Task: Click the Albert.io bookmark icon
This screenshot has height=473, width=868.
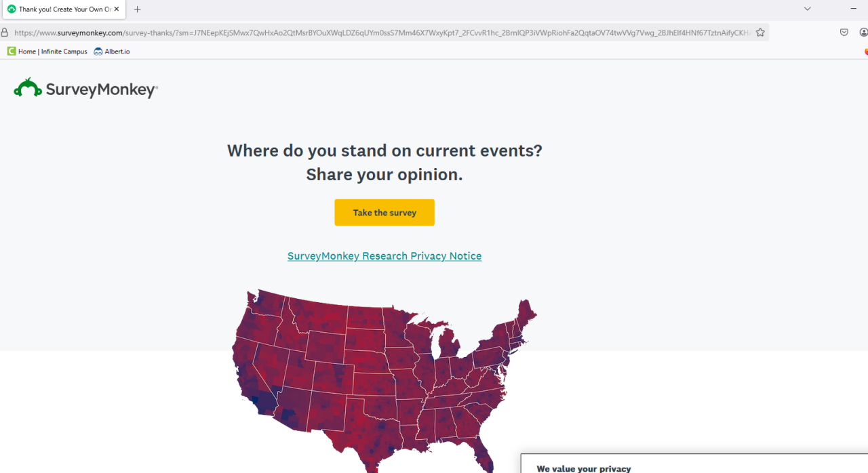Action: click(98, 52)
